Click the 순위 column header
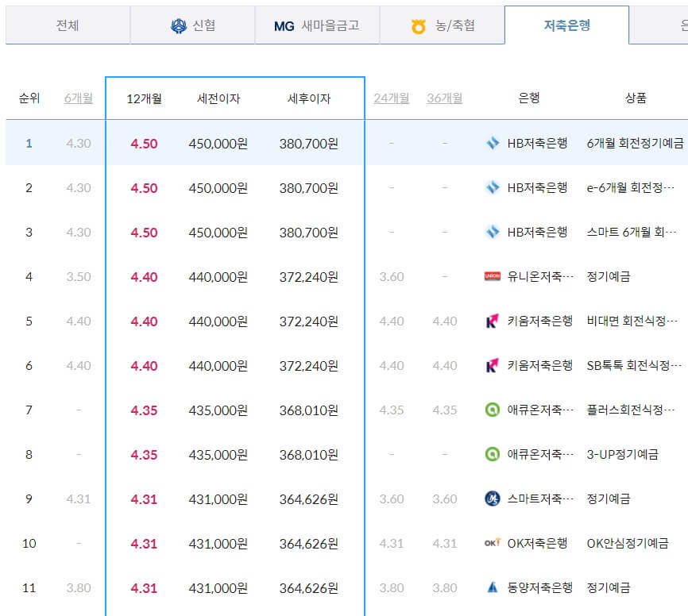The width and height of the screenshot is (688, 616). coord(29,98)
